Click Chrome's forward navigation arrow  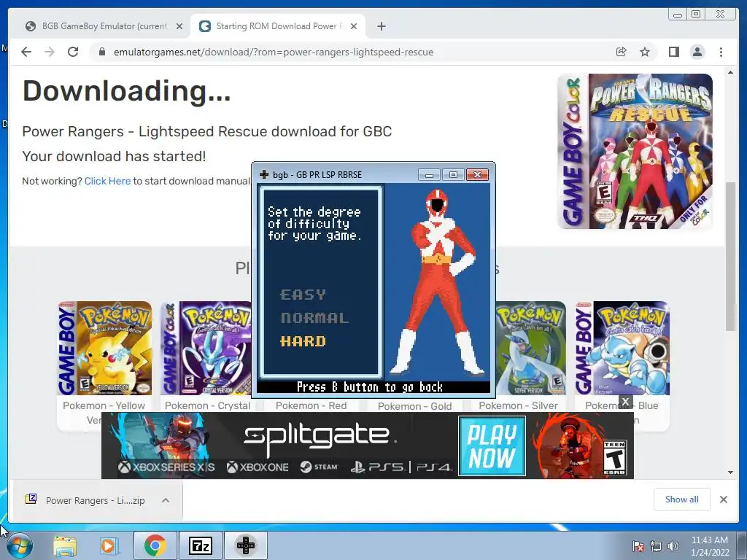click(50, 52)
